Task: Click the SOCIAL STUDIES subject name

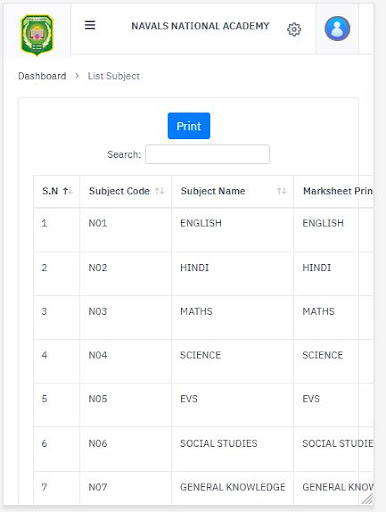Action: (x=219, y=443)
